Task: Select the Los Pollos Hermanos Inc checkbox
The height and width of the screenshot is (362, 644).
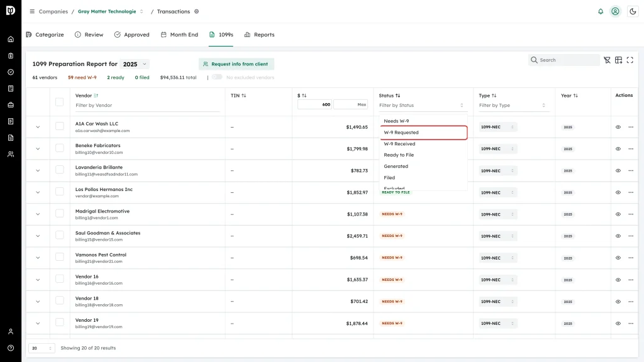Action: coord(60,191)
